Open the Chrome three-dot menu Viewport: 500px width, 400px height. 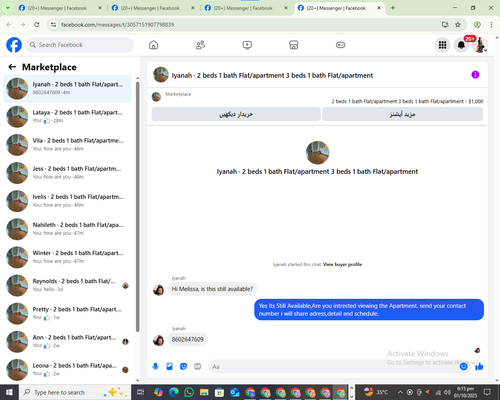491,25
